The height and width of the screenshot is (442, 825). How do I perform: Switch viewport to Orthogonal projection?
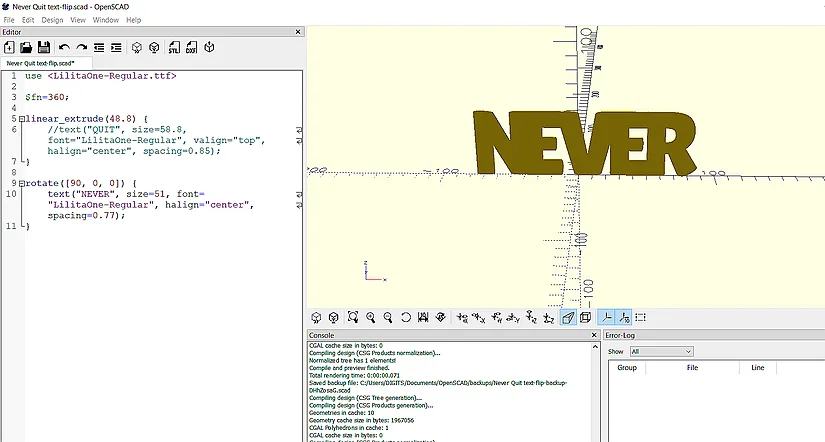click(x=585, y=317)
